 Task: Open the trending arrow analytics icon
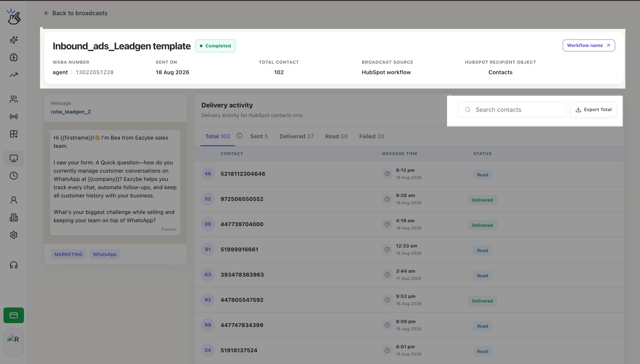tap(14, 75)
